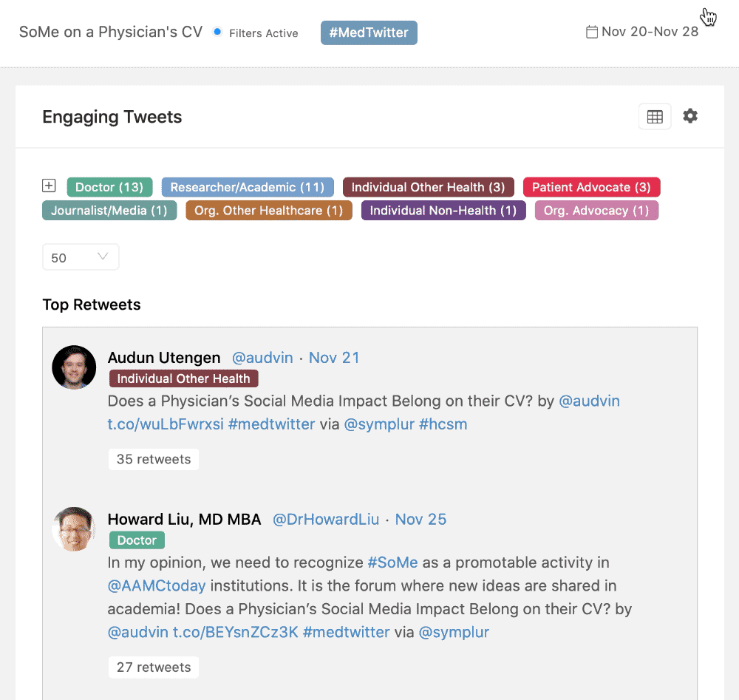Click the 35 retweets badge
Screen dimensions: 739x700
pos(154,459)
